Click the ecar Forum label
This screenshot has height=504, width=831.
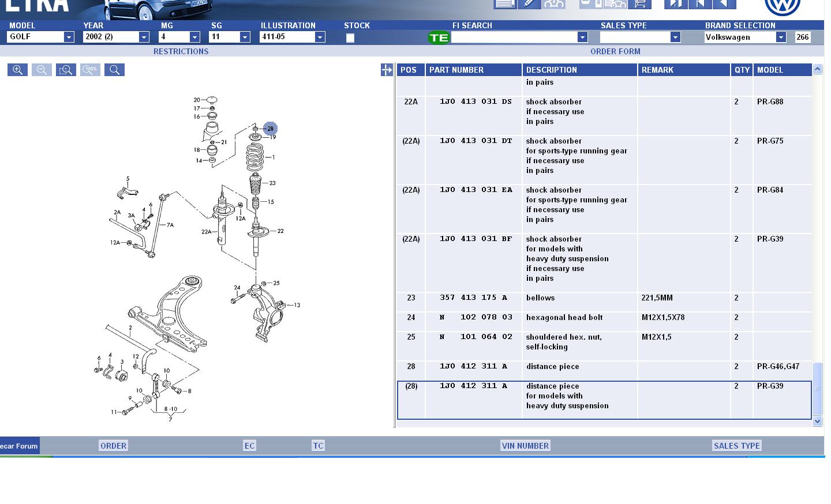(19, 446)
